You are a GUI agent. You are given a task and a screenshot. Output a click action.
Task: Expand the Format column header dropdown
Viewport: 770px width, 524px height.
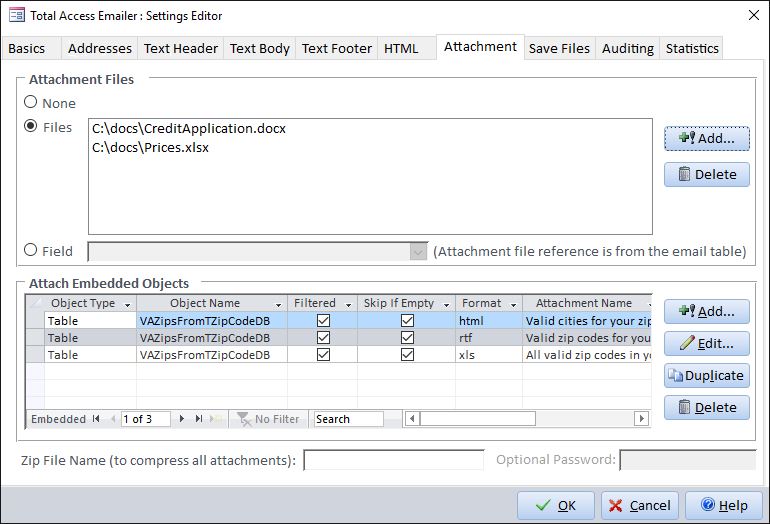point(513,304)
